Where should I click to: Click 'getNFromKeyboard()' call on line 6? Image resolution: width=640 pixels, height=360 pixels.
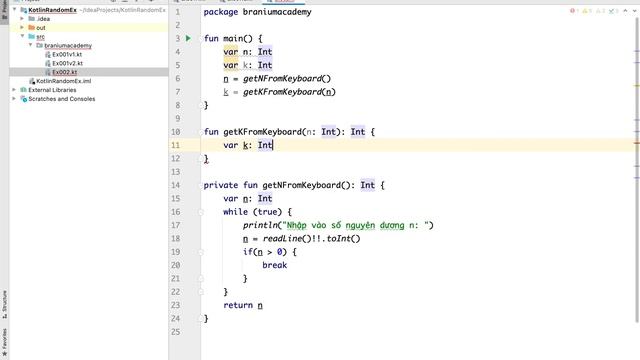point(287,78)
